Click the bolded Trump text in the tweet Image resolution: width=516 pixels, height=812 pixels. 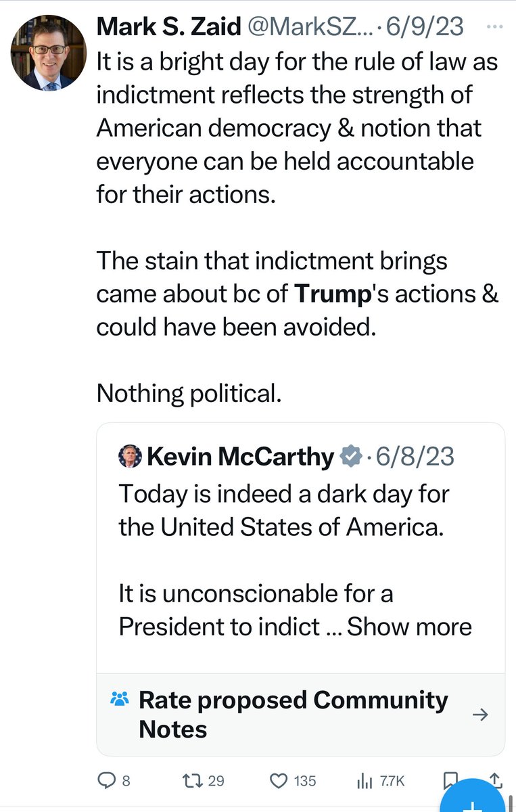[332, 295]
